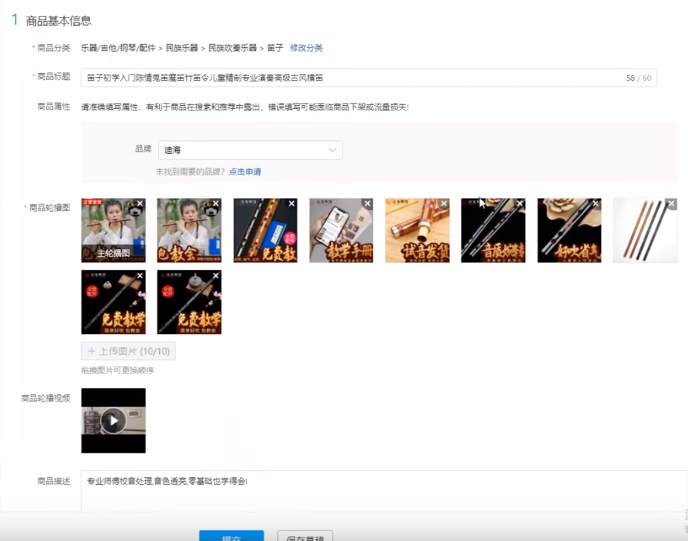Select first 免费教学 thumbnail in second row
The height and width of the screenshot is (541, 688).
[x=113, y=302]
